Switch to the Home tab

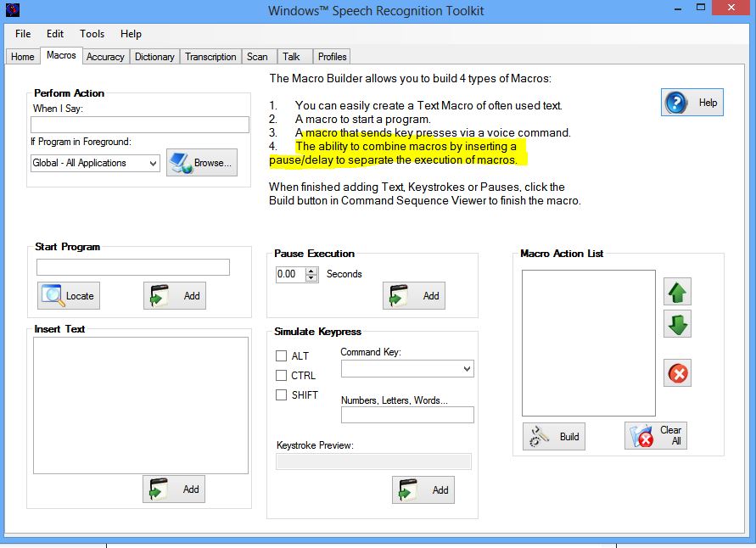coord(23,56)
